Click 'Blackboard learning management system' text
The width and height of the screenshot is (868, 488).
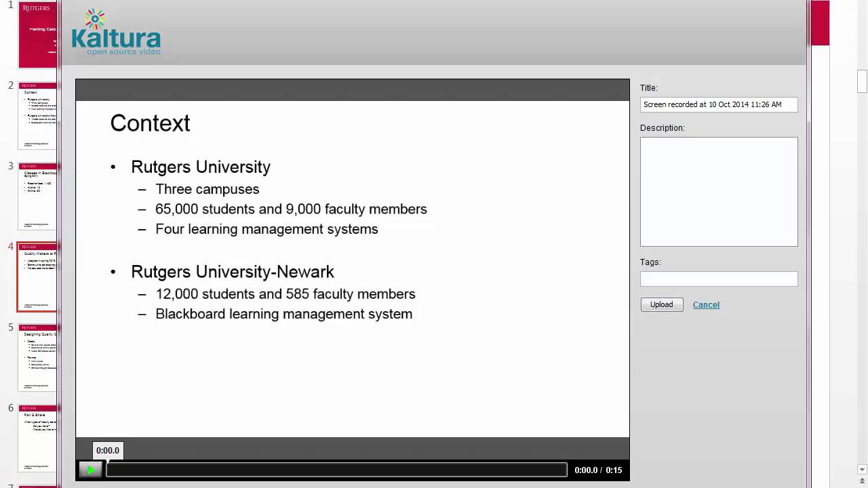283,314
